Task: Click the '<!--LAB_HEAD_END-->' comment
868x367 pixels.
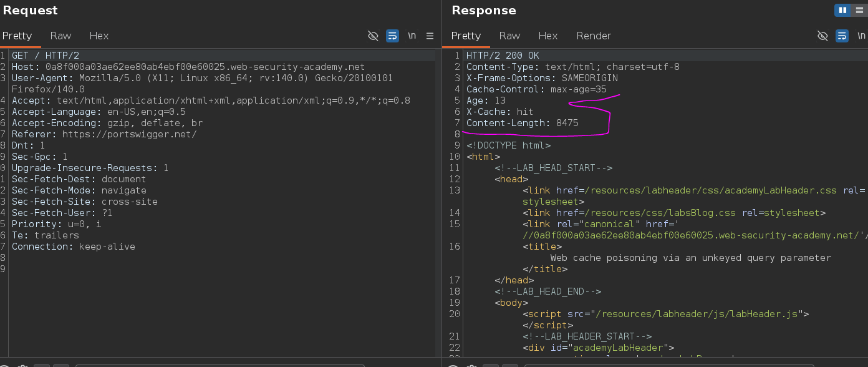Action: point(547,291)
